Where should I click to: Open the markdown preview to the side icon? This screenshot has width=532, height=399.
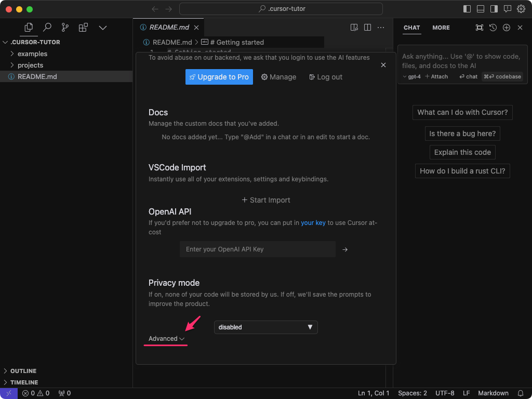coord(354,28)
